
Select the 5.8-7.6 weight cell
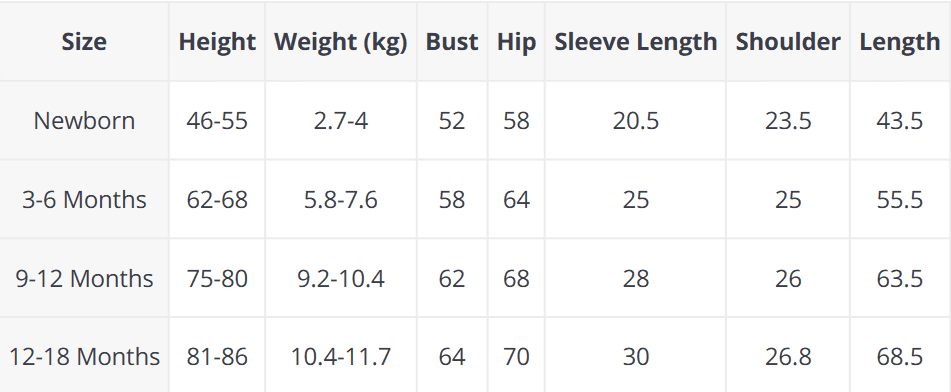[x=341, y=200]
